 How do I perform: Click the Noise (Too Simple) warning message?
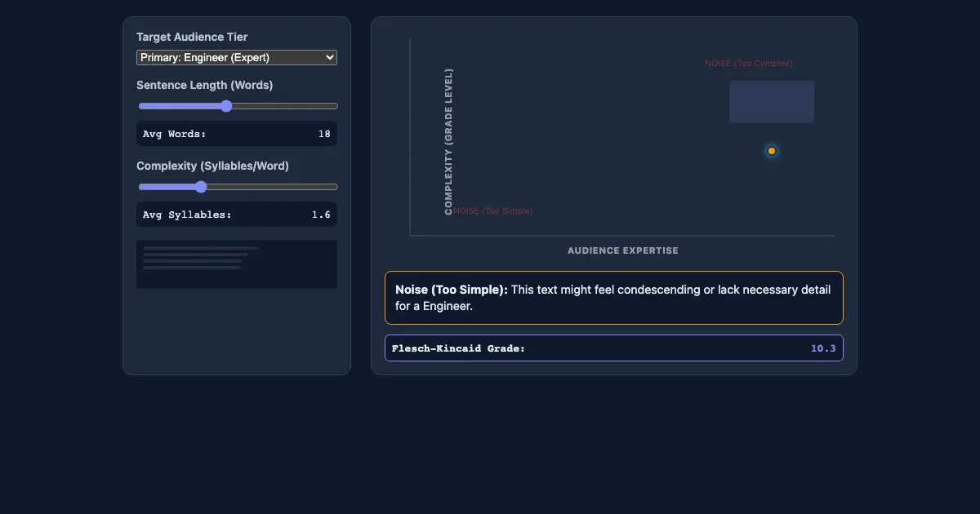pos(614,298)
